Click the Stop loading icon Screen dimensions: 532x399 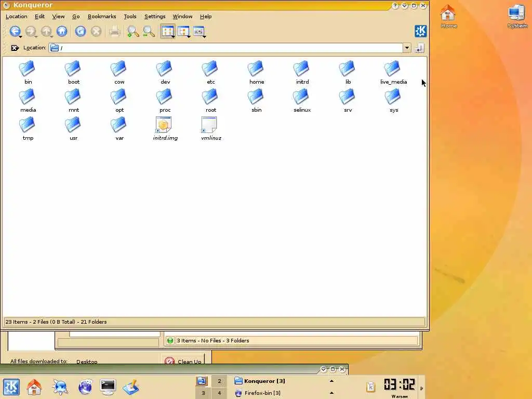coord(96,31)
